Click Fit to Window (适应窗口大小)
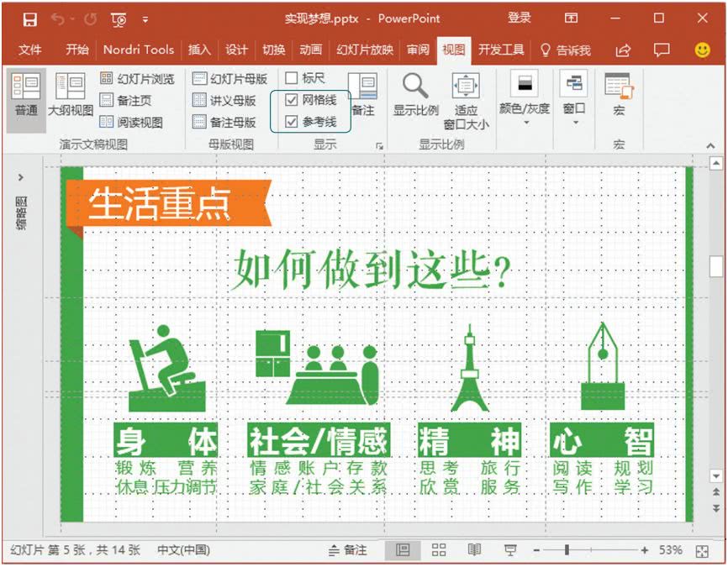 pos(466,99)
